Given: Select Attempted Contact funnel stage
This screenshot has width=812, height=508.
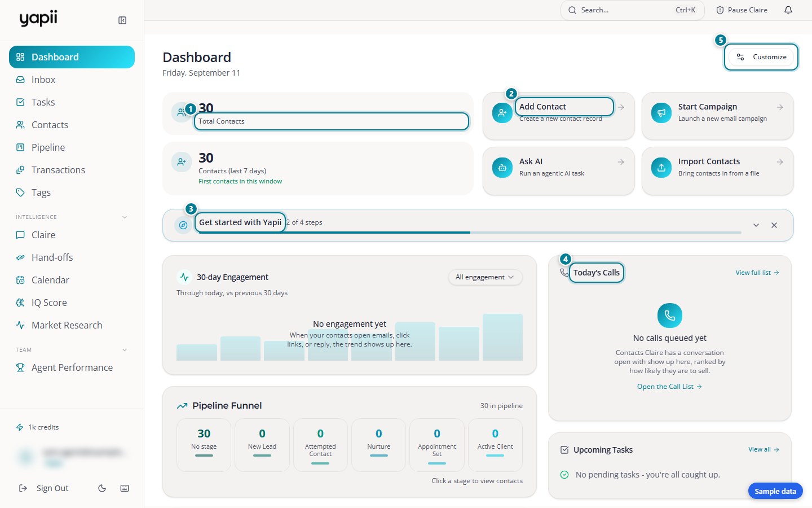Looking at the screenshot, I should [320, 445].
